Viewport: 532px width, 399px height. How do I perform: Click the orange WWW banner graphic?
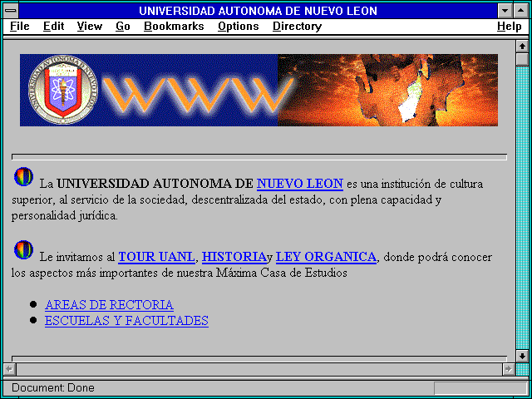coord(197,95)
